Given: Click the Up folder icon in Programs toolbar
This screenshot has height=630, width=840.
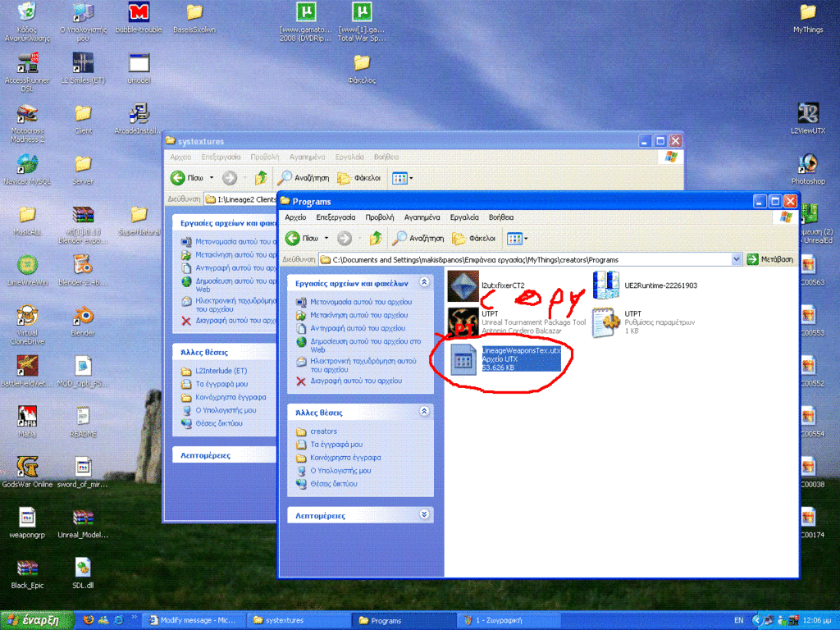Looking at the screenshot, I should [x=376, y=238].
